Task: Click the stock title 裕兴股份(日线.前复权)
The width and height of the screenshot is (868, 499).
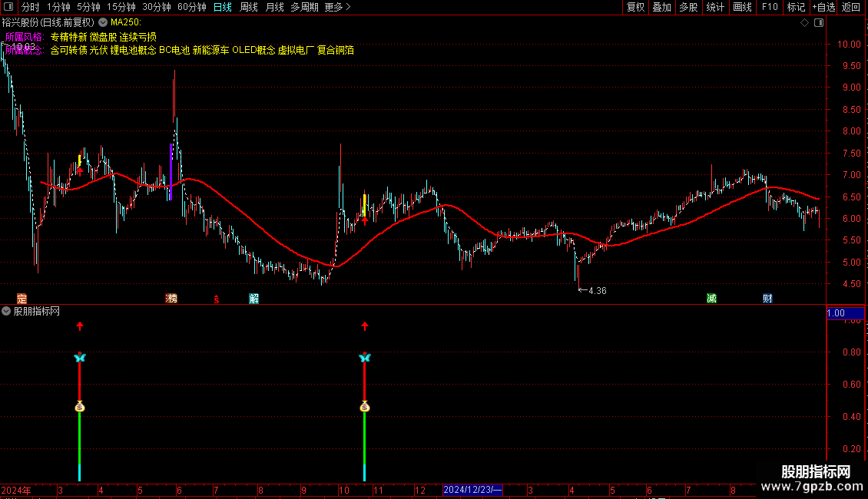Action: click(48, 23)
